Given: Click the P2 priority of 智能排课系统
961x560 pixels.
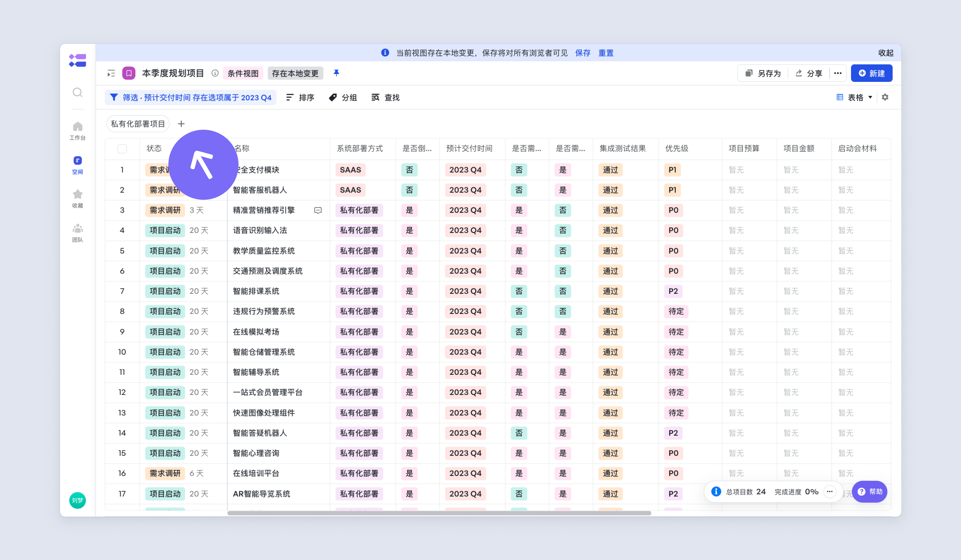Looking at the screenshot, I should coord(673,291).
